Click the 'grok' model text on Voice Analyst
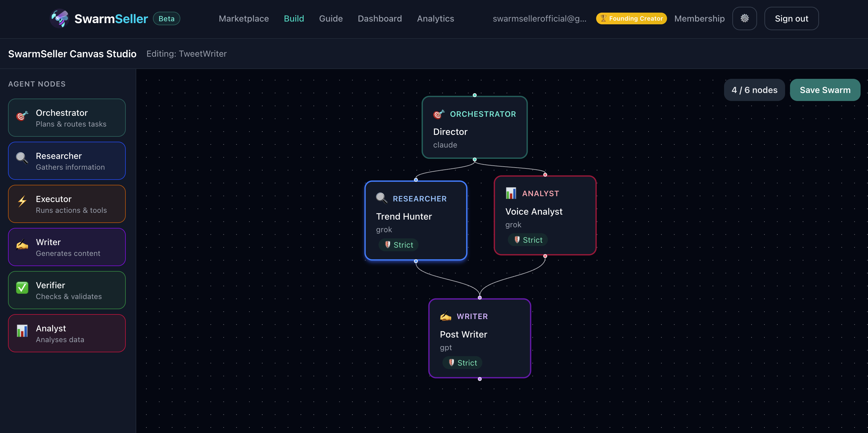This screenshot has width=868, height=433. tap(513, 225)
